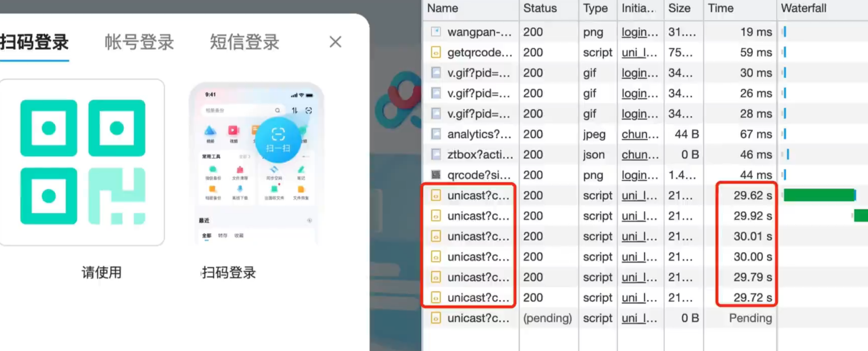Screen dimensions: 868x351
Task: Select the unicast request taking 29.72 s
Action: pyautogui.click(x=645, y=298)
